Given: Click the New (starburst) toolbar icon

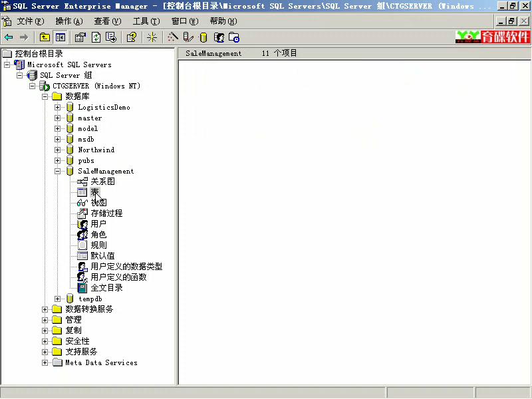Looking at the screenshot, I should click(x=152, y=37).
